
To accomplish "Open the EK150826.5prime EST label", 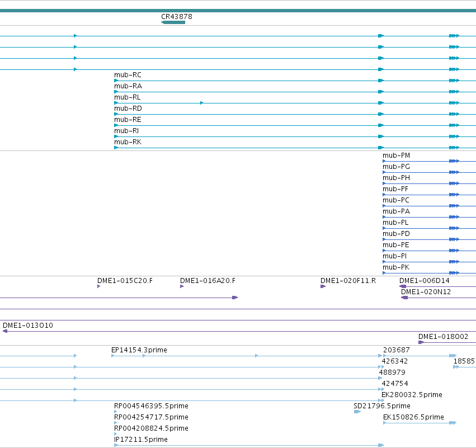I will pos(413,418).
